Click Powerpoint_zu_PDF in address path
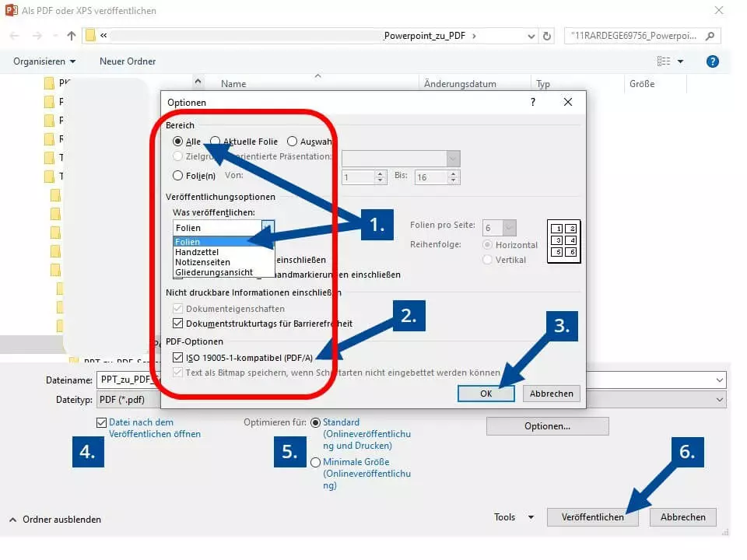This screenshot has width=747, height=560. tap(425, 36)
